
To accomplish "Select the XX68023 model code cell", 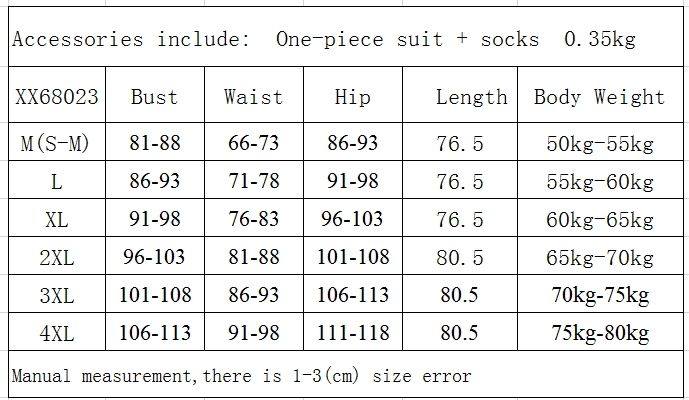I will 57,97.
